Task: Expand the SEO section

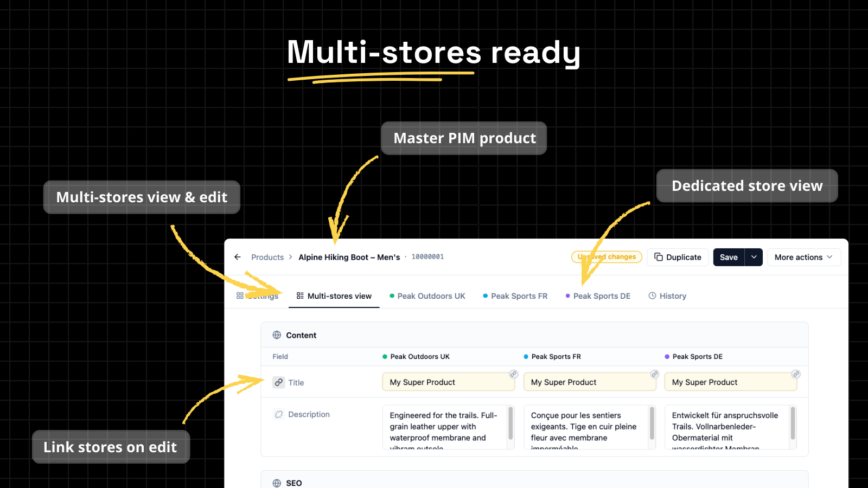Action: tap(293, 482)
